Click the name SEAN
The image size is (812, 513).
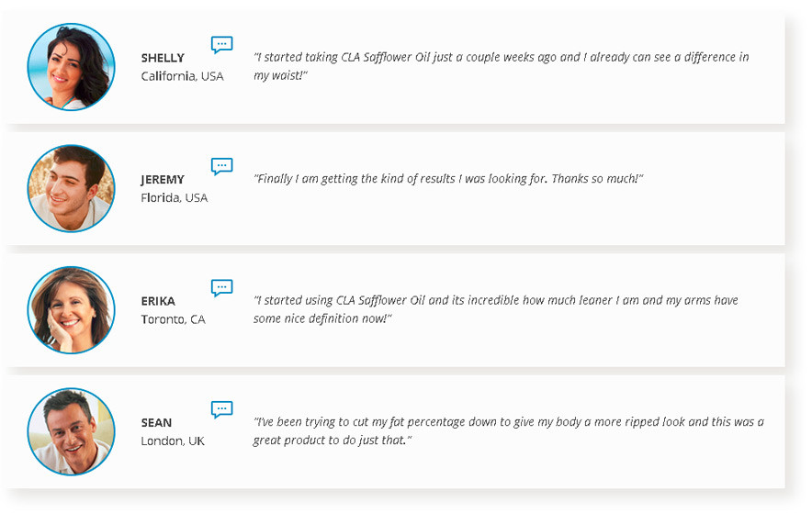156,422
